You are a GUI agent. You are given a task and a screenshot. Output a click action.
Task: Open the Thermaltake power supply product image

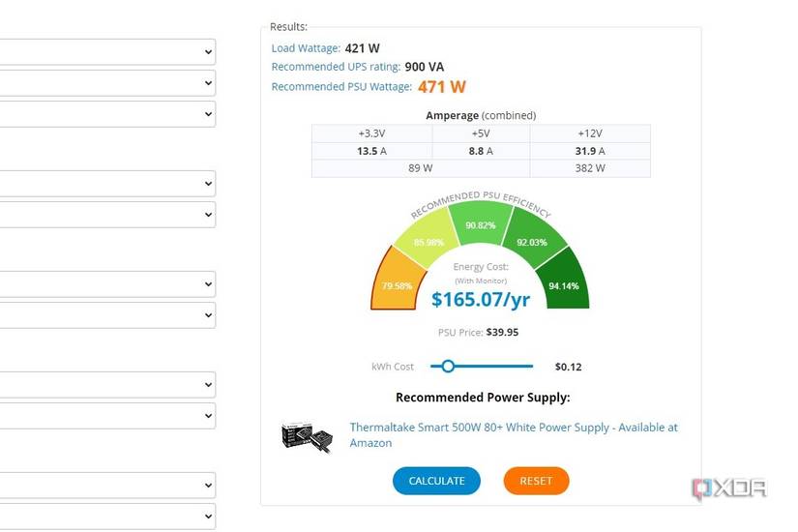pos(306,436)
